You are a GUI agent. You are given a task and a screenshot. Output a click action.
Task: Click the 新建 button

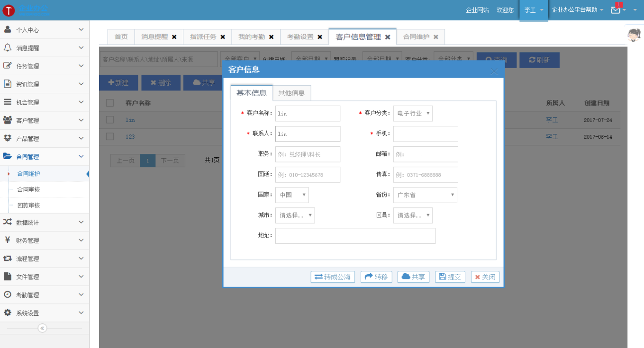(x=118, y=82)
